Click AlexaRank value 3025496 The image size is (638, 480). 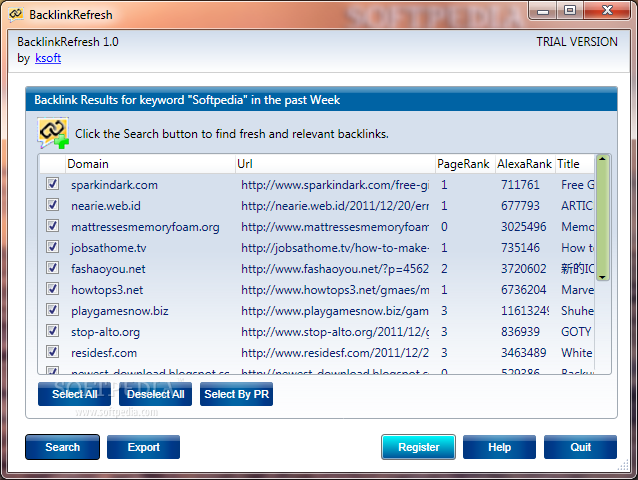523,227
